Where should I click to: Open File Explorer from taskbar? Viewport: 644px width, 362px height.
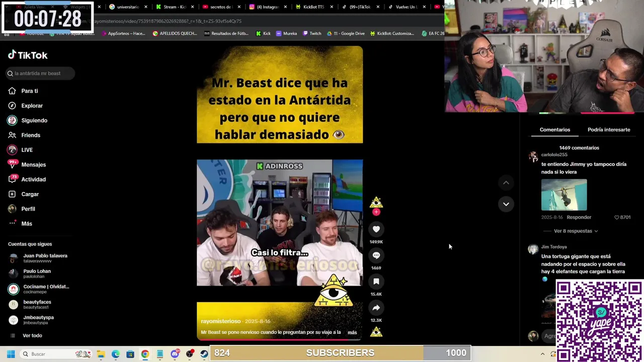(x=101, y=354)
